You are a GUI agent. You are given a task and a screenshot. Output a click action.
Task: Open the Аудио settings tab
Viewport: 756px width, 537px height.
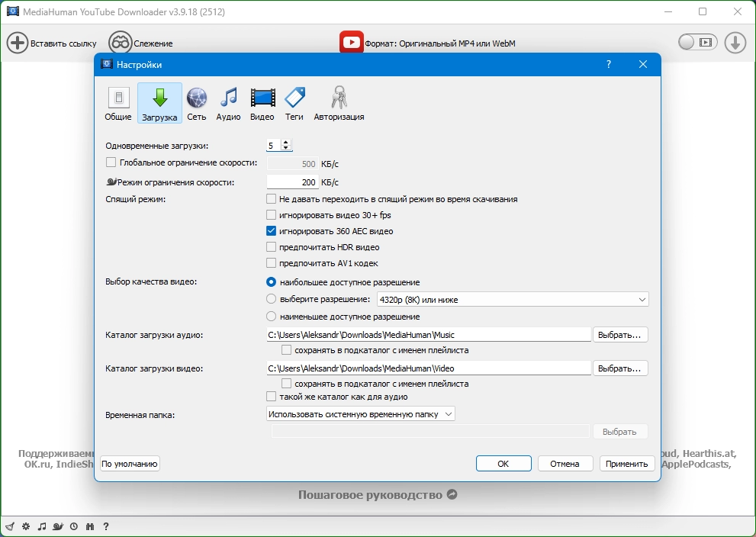(229, 103)
